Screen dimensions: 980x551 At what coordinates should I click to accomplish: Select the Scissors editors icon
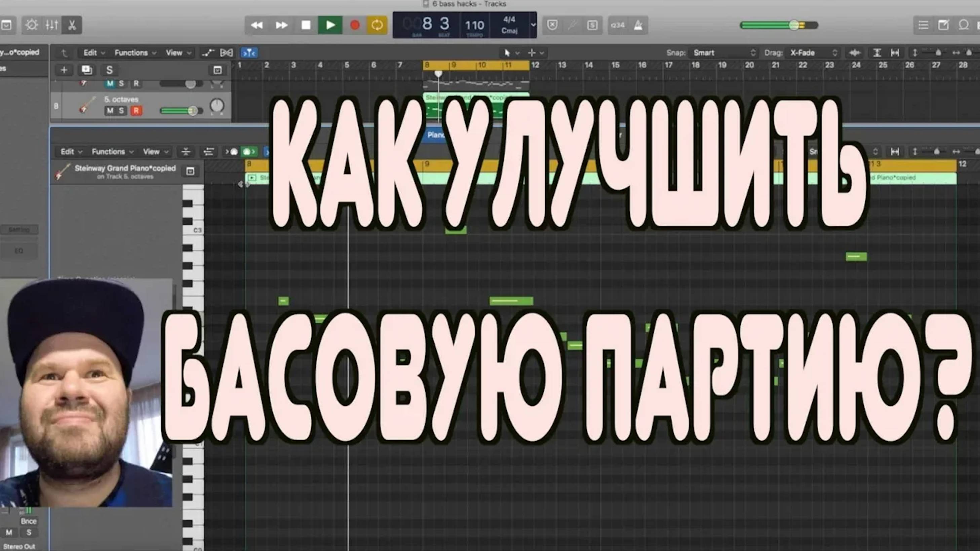pos(72,25)
